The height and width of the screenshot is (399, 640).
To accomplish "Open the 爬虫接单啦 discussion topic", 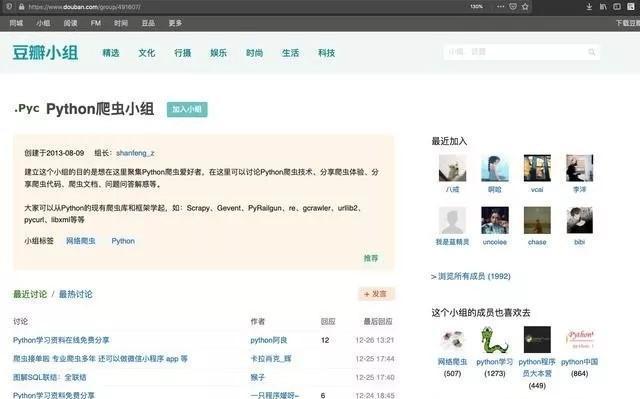I will (100, 359).
